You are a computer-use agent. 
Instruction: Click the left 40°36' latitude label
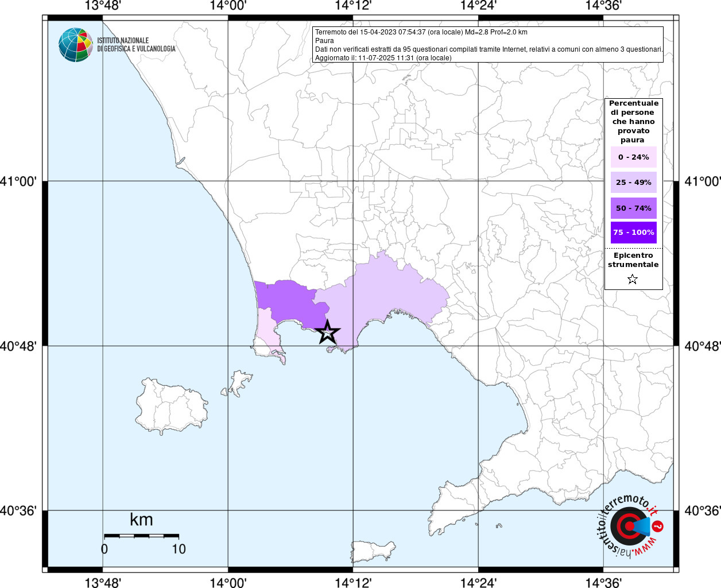18,510
